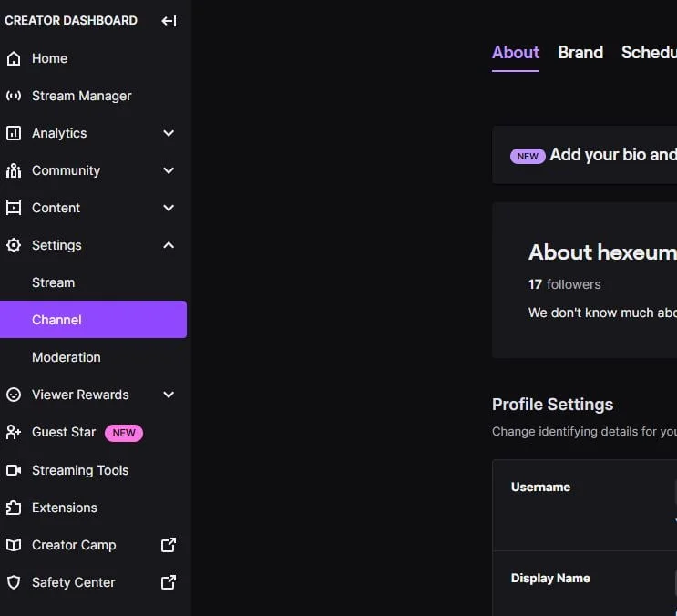This screenshot has height=616, width=677.
Task: Click the Username field label
Action: [540, 487]
